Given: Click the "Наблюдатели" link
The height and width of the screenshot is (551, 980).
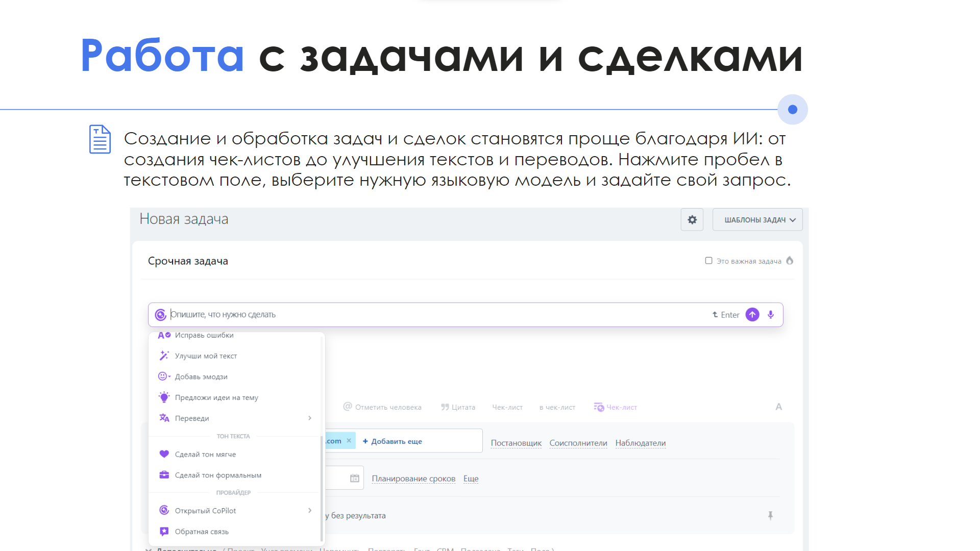Looking at the screenshot, I should point(640,443).
